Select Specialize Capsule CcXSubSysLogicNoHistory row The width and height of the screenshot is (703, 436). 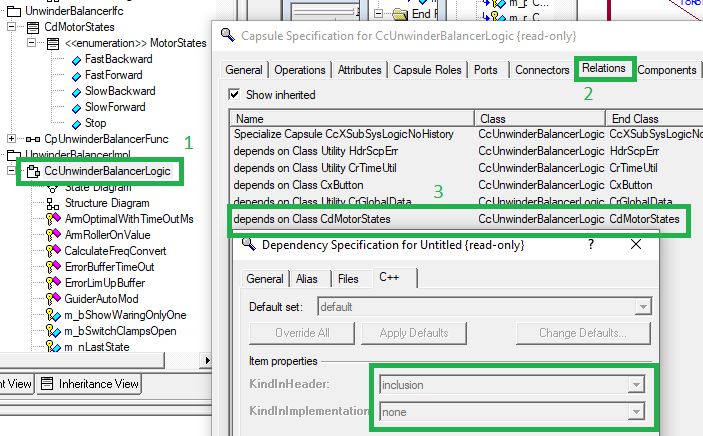467,134
